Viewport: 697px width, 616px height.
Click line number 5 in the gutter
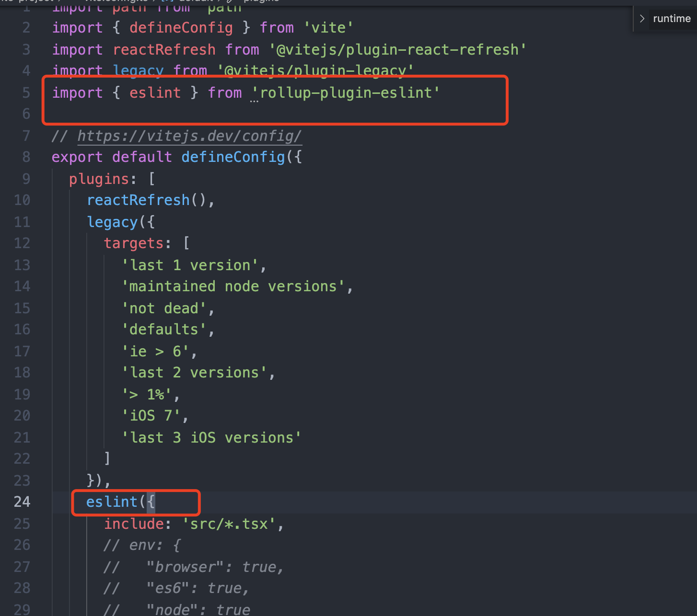[x=26, y=92]
